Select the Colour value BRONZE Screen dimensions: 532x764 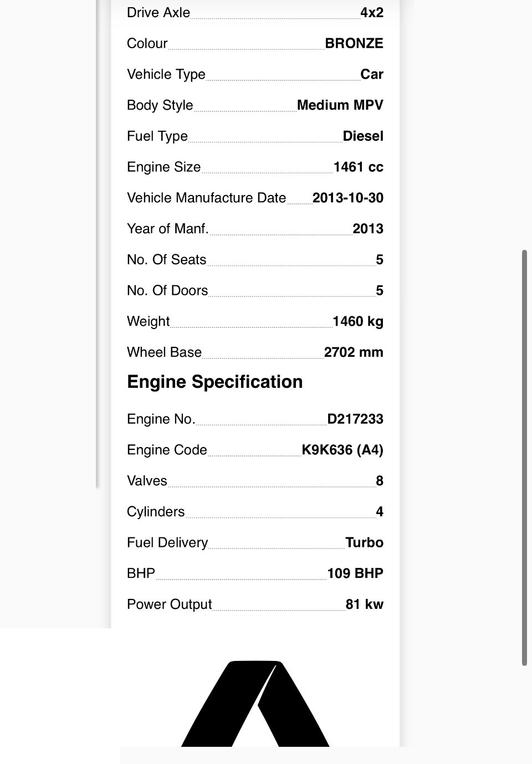[354, 43]
